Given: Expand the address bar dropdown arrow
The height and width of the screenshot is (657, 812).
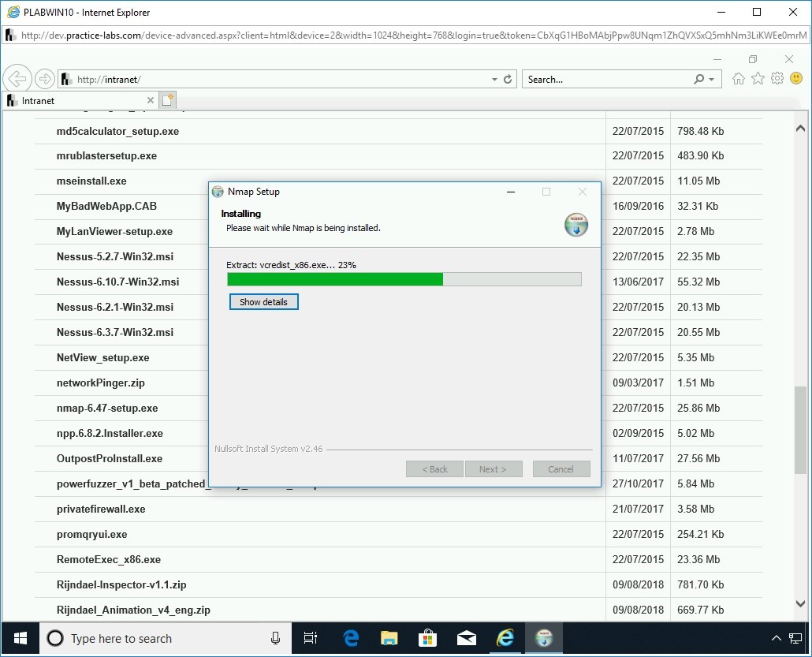Looking at the screenshot, I should click(x=494, y=80).
